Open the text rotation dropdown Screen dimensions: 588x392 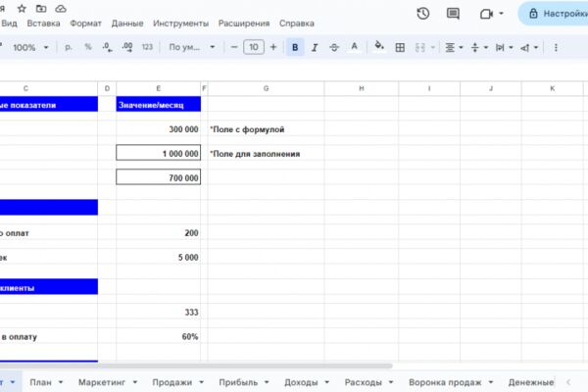(529, 47)
